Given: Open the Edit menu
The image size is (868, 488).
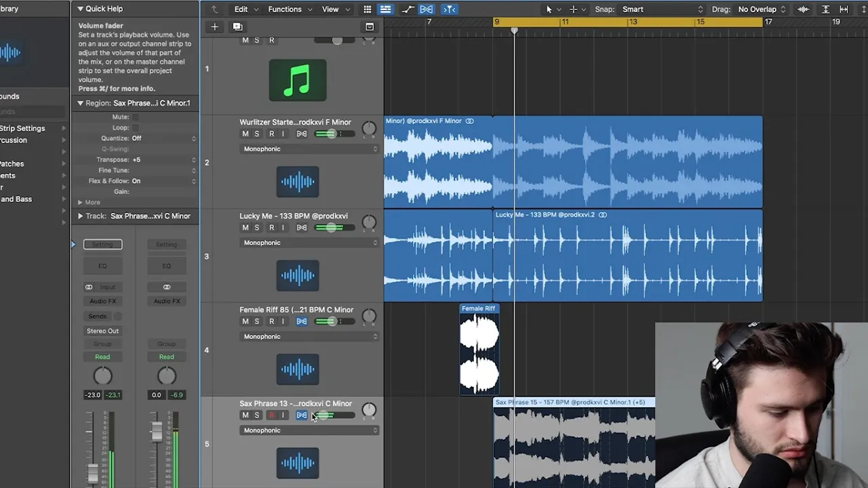Looking at the screenshot, I should [245, 9].
